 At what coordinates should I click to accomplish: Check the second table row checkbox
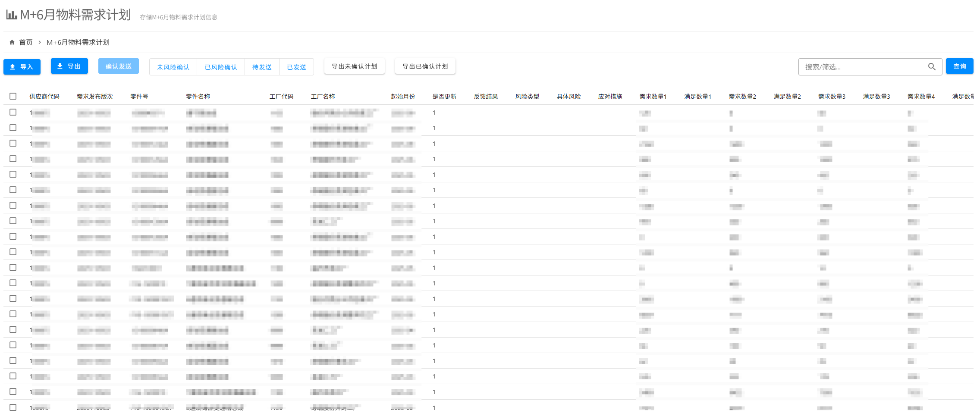coord(13,128)
